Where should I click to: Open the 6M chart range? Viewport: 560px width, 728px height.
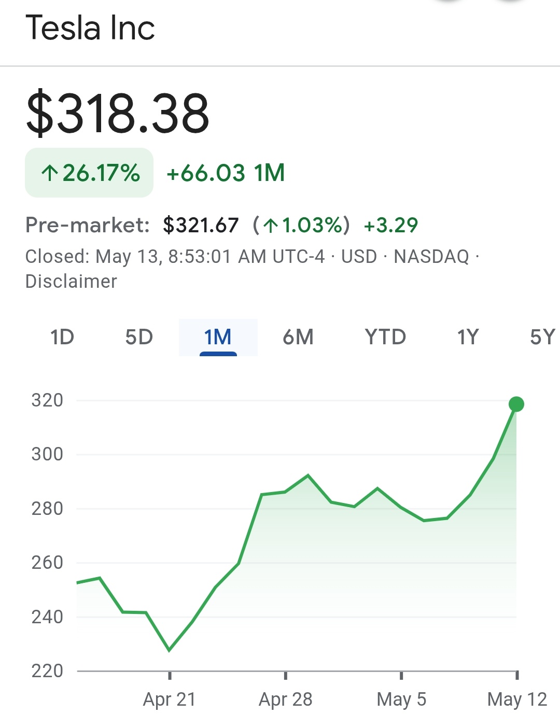298,337
